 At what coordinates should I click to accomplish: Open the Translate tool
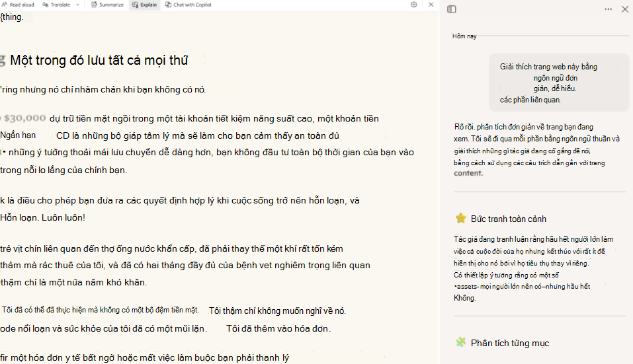click(x=56, y=5)
